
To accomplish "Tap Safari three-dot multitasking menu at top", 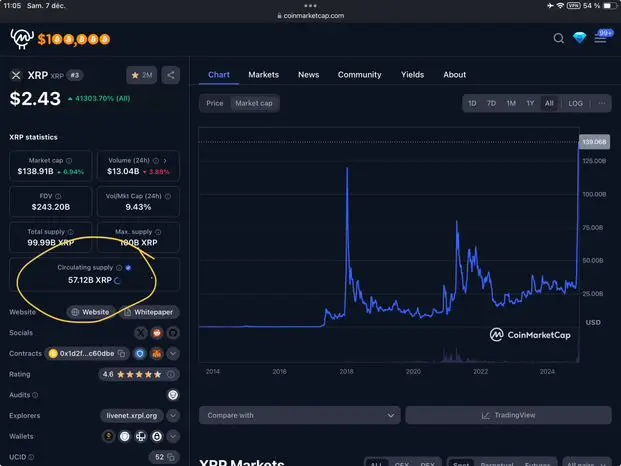I will 310,6.
